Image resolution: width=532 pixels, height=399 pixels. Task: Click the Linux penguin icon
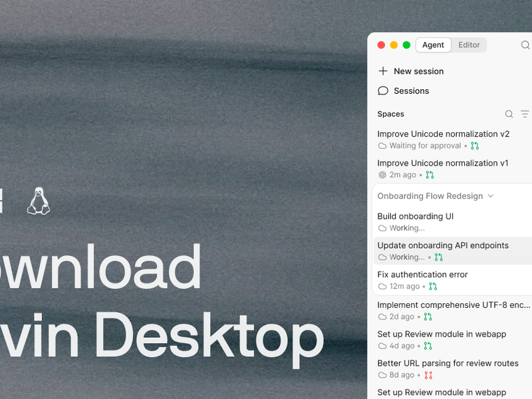pyautogui.click(x=39, y=201)
